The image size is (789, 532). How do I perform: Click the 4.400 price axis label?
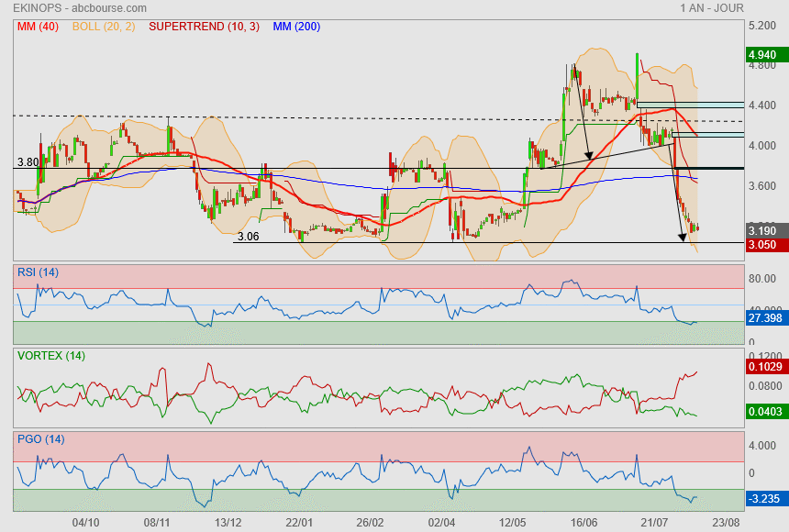click(762, 105)
